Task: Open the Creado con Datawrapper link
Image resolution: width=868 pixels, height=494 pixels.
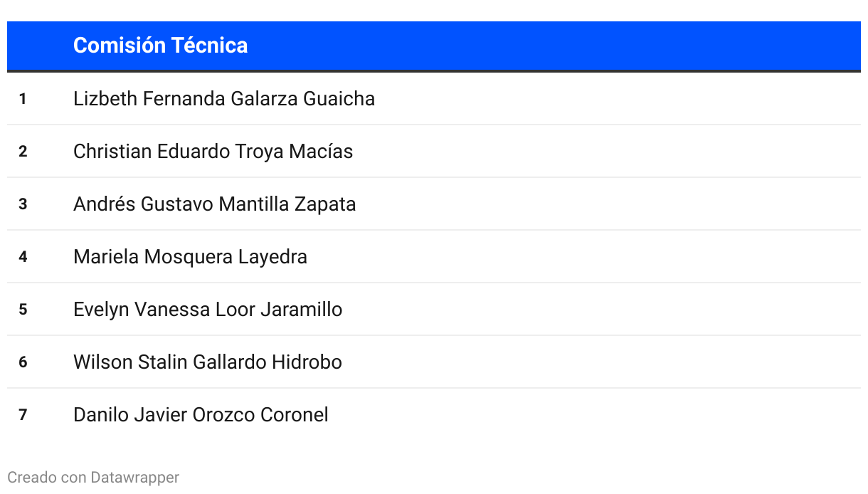Action: [x=93, y=477]
